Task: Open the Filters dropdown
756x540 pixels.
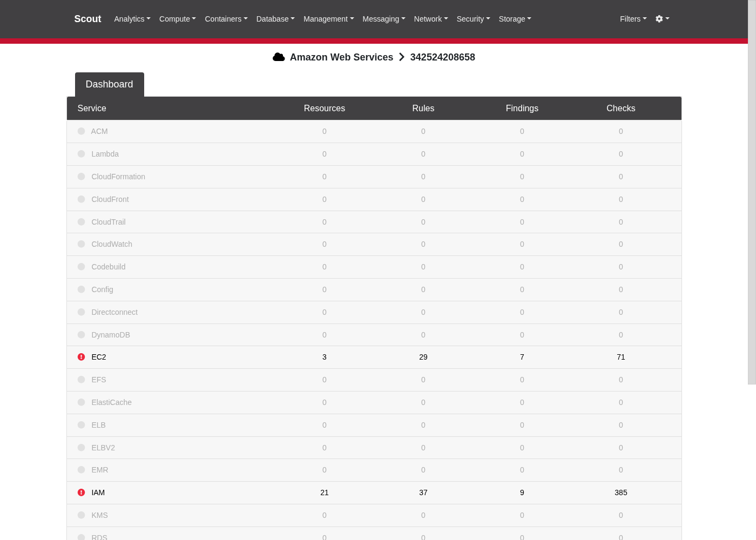Action: click(x=633, y=19)
